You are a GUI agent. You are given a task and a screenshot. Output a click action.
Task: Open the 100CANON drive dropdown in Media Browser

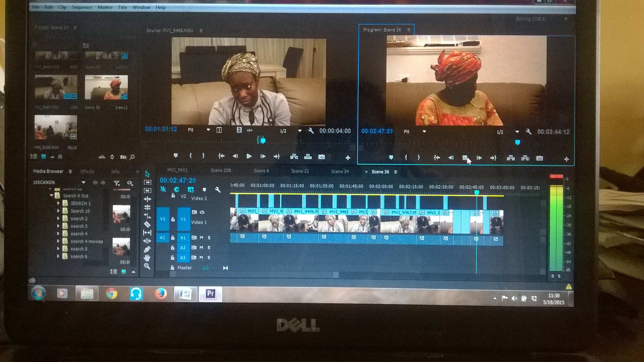coord(83,182)
